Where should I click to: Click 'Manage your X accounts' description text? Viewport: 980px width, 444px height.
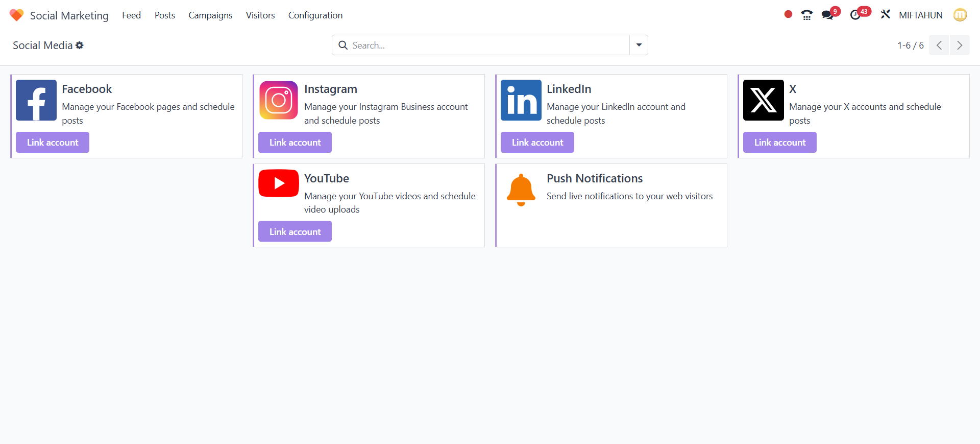tap(865, 113)
